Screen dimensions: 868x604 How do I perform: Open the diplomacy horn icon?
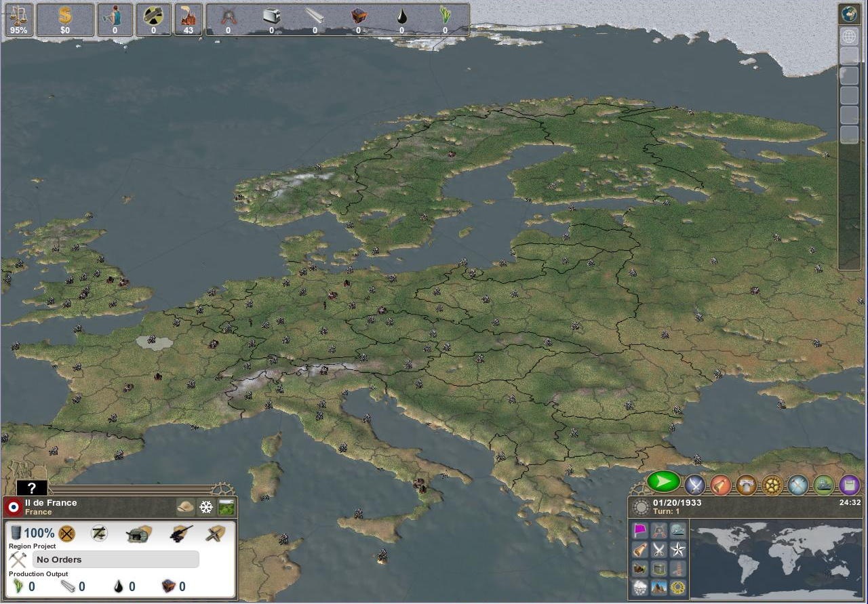pos(720,485)
